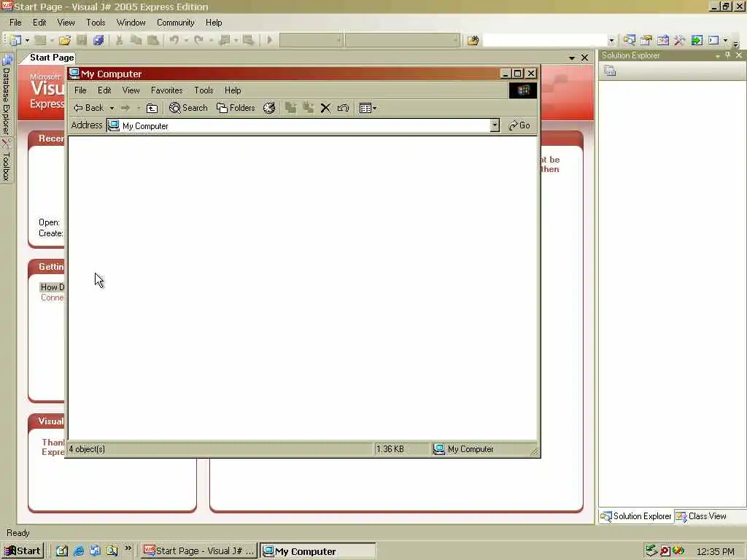The height and width of the screenshot is (560, 747).
Task: Open Favorites menu in My Computer
Action: (167, 90)
